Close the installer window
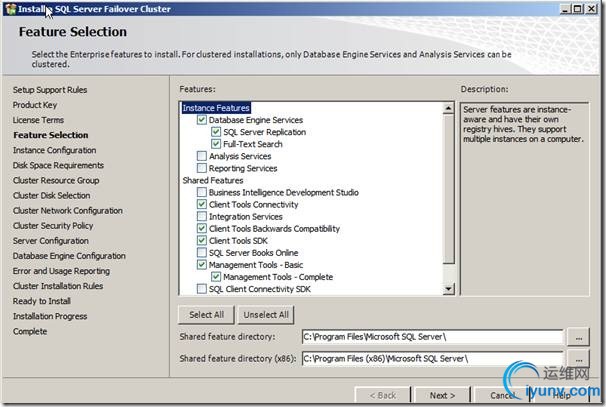Viewport: 606px width, 407px height. 591,9
